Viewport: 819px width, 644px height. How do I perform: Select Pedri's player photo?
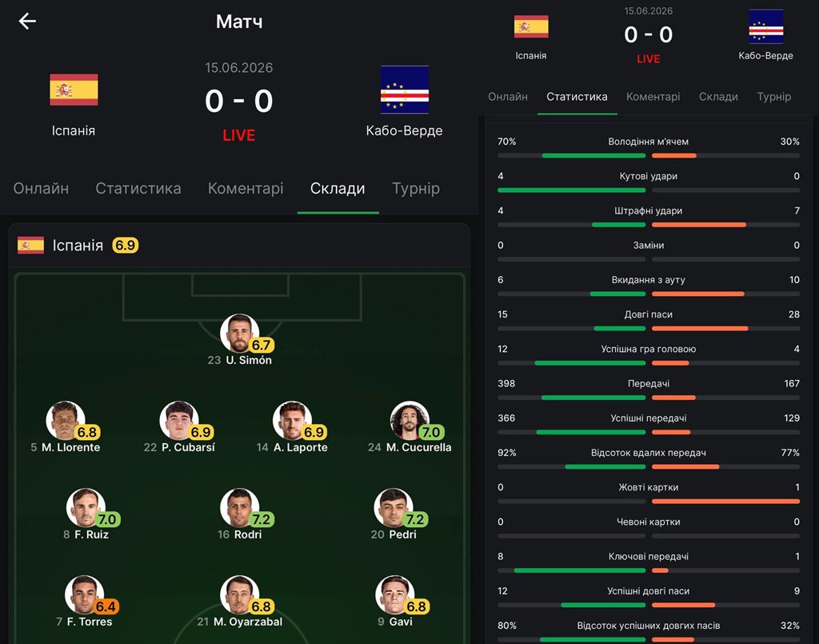pos(394,508)
